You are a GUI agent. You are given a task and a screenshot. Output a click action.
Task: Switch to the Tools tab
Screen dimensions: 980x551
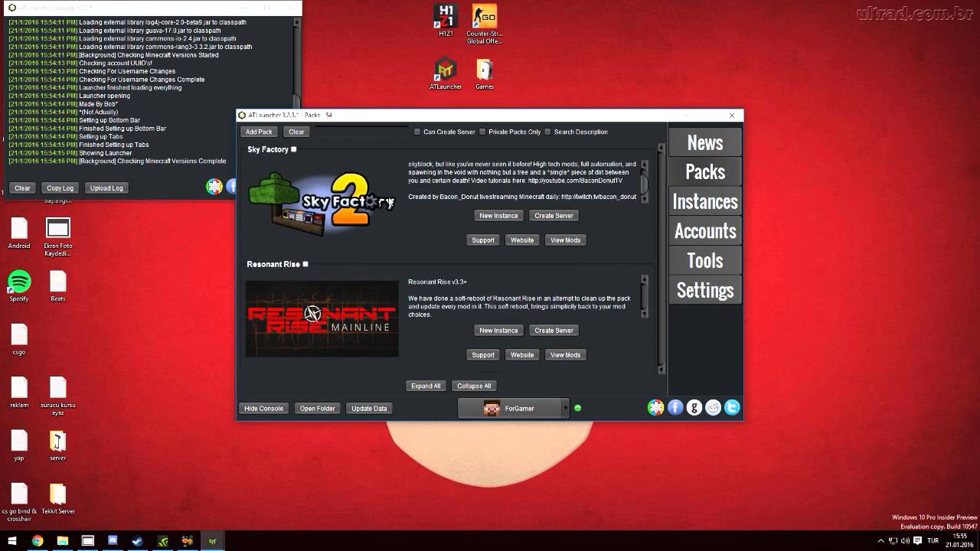(705, 260)
